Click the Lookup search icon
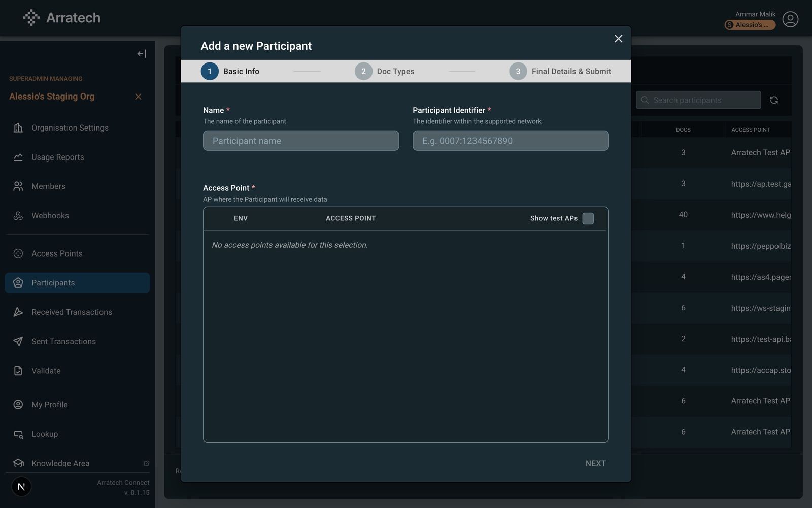The height and width of the screenshot is (508, 812). tap(18, 434)
